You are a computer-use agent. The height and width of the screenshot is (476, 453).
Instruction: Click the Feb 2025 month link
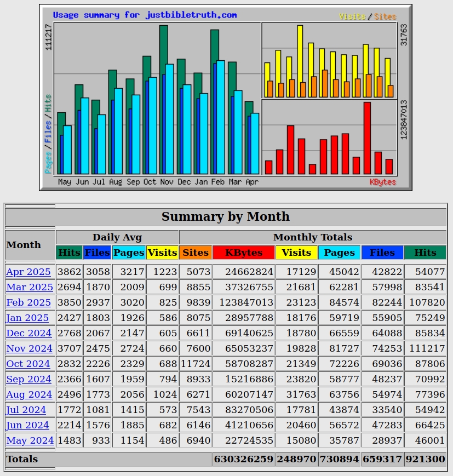(x=28, y=302)
